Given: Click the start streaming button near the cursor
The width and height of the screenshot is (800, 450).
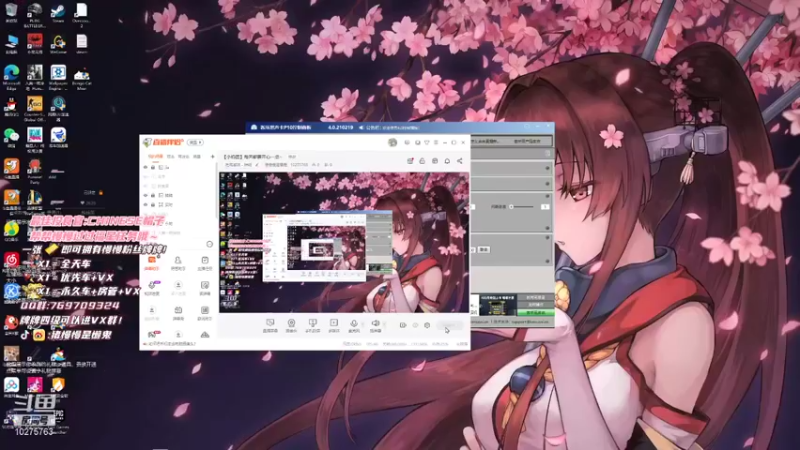Looking at the screenshot, I should [x=450, y=325].
